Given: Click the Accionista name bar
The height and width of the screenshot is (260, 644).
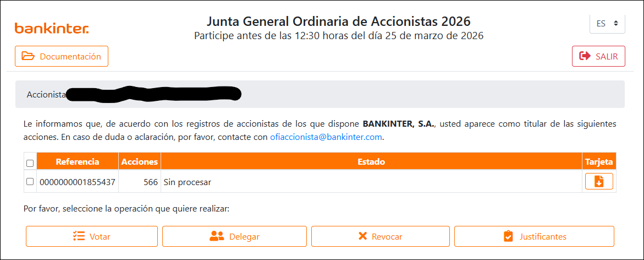Looking at the screenshot, I should pos(320,94).
